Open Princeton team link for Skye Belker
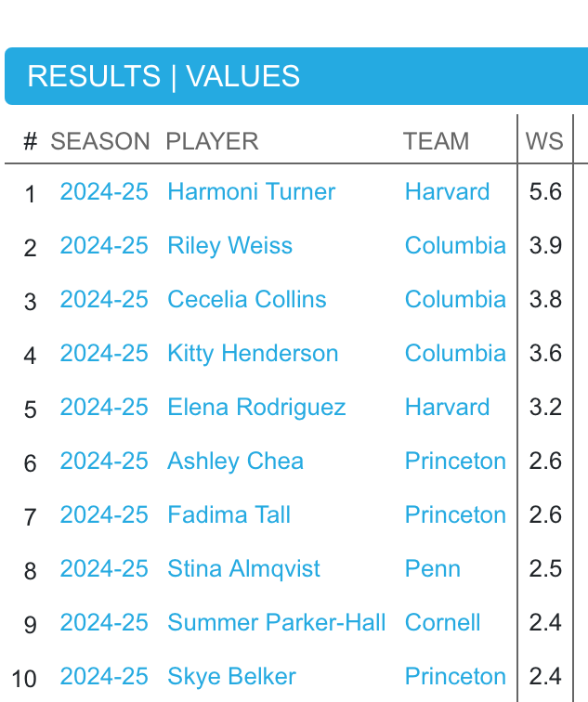The image size is (588, 702). 455,677
